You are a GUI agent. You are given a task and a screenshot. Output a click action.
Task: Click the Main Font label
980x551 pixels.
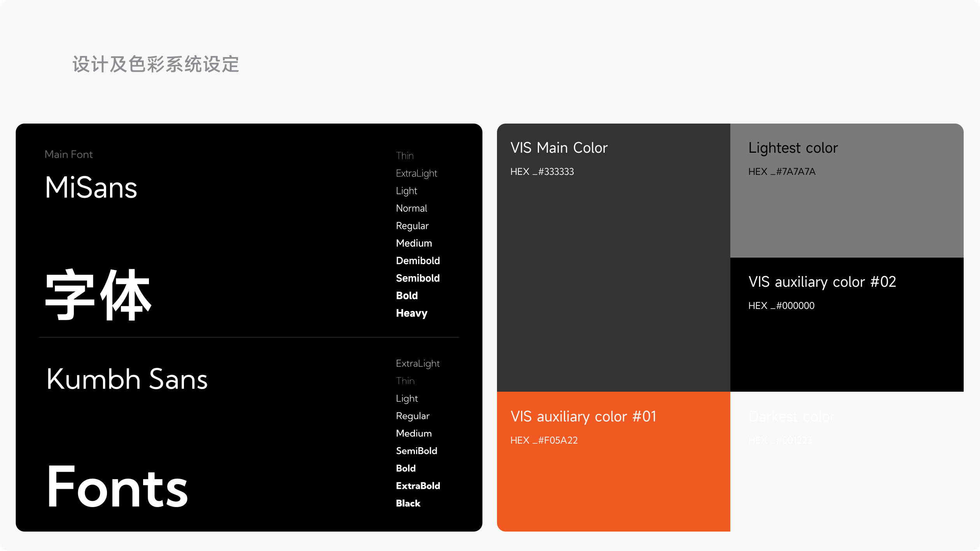(x=69, y=154)
